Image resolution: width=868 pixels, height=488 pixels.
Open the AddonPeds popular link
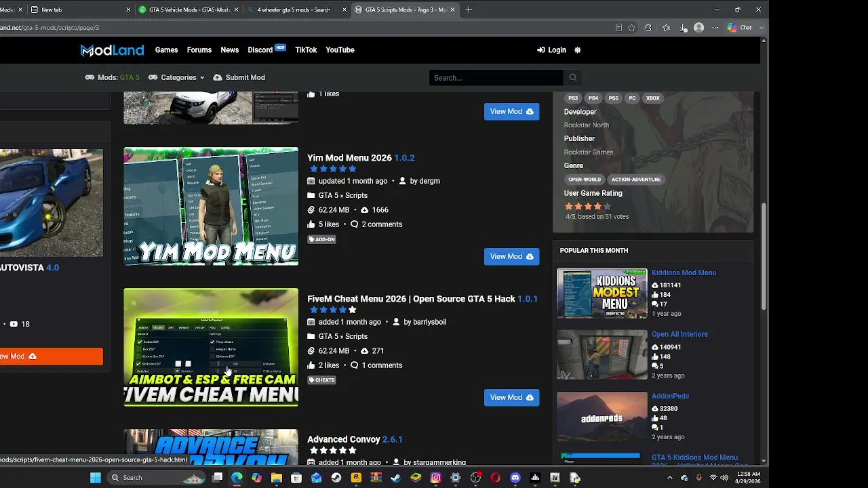click(670, 396)
